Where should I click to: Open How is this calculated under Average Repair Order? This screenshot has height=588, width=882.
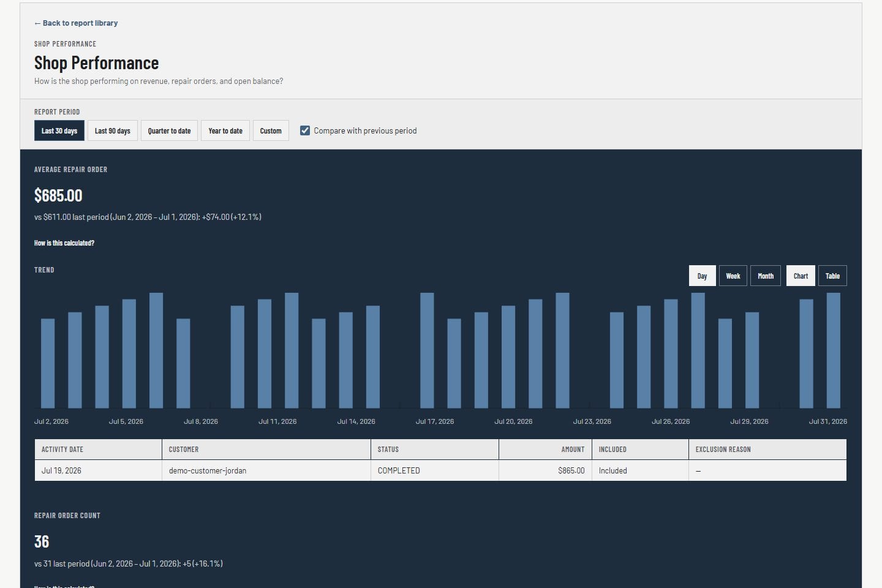point(64,243)
